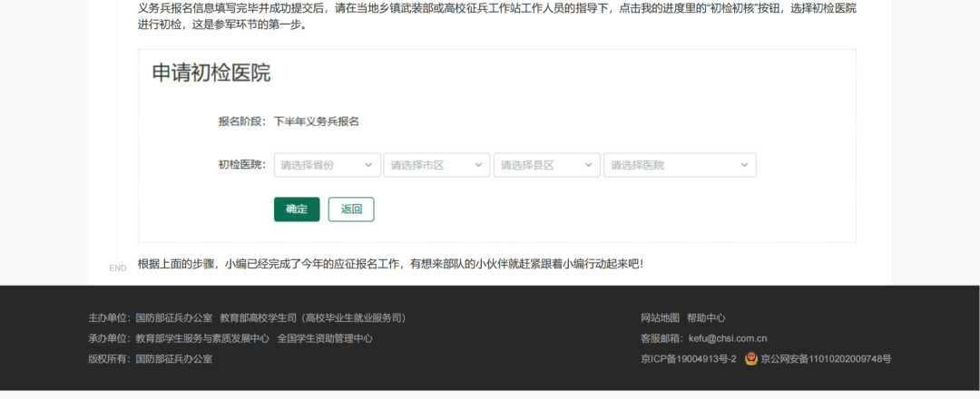Click the 京ICP备19004913号-2 link
This screenshot has width=980, height=399.
689,359
